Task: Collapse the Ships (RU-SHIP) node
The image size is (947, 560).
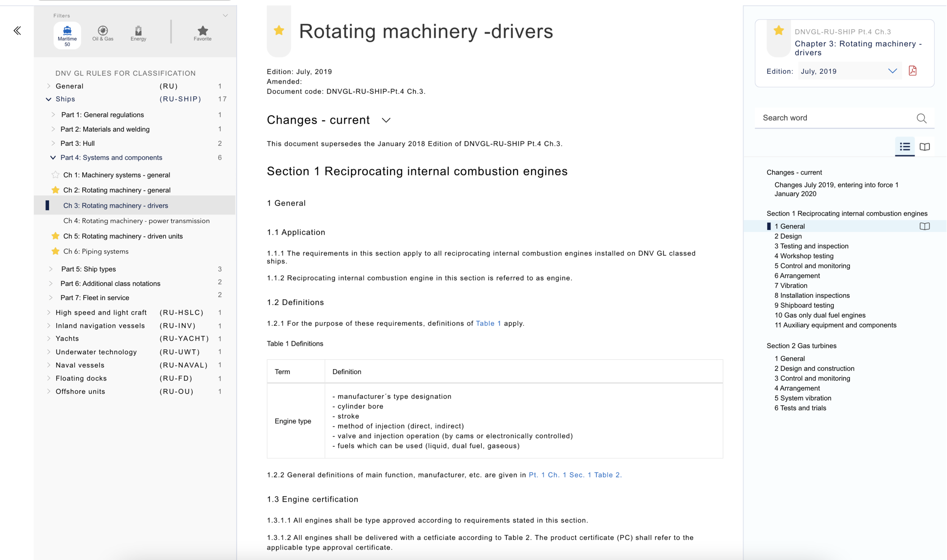Action: click(48, 99)
